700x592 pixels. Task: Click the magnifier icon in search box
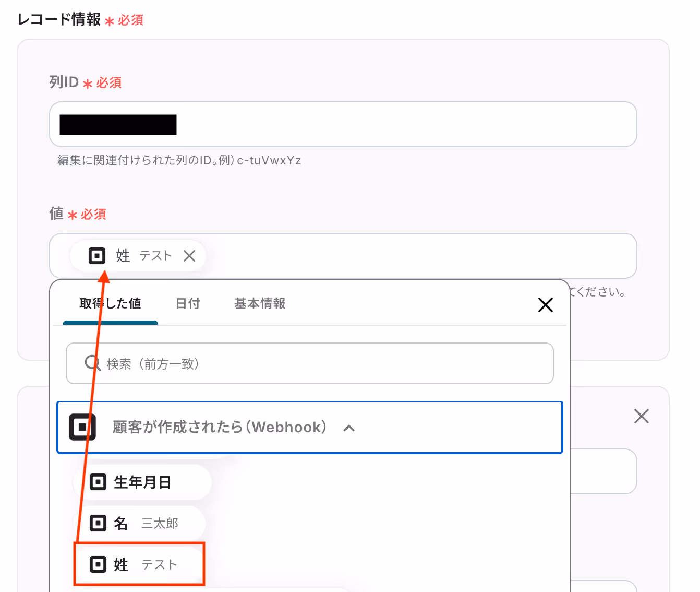click(92, 363)
